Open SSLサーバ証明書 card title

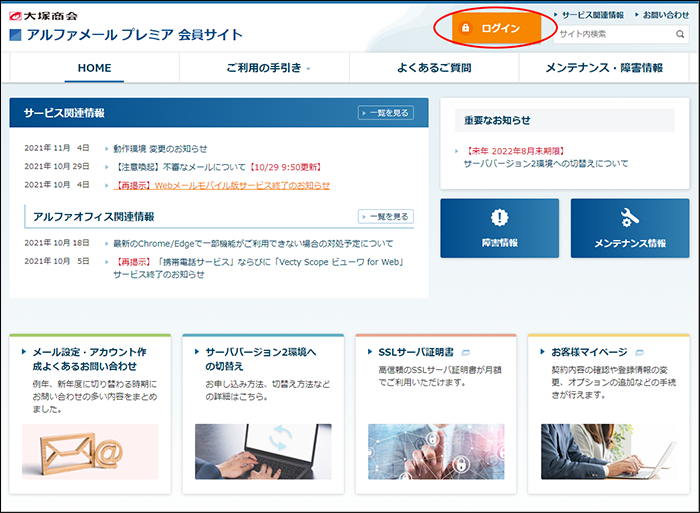click(x=416, y=352)
